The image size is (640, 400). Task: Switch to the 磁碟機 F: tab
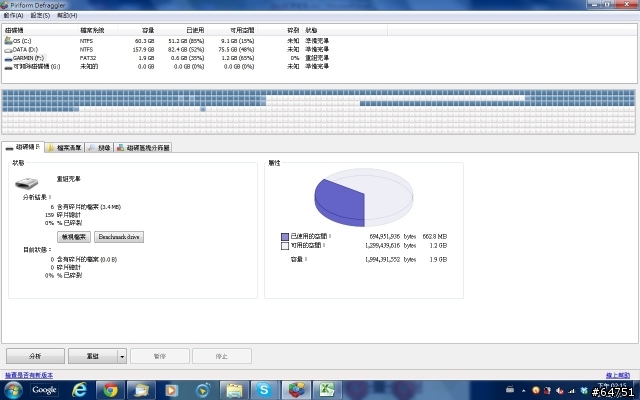[23, 147]
